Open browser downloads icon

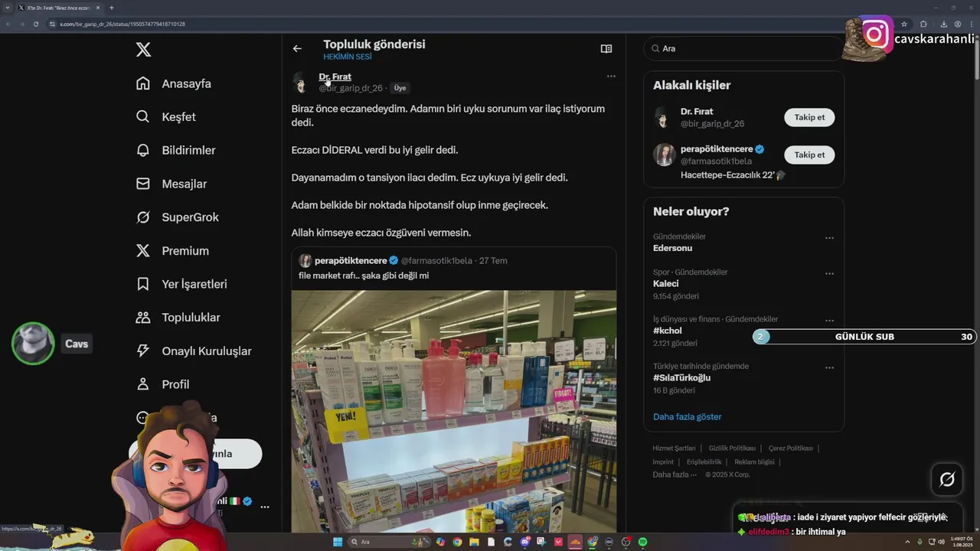(944, 24)
